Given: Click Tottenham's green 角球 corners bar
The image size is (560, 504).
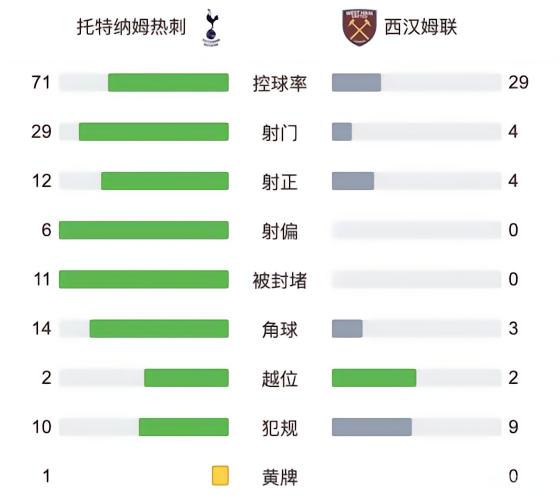Looking at the screenshot, I should pos(159,329).
